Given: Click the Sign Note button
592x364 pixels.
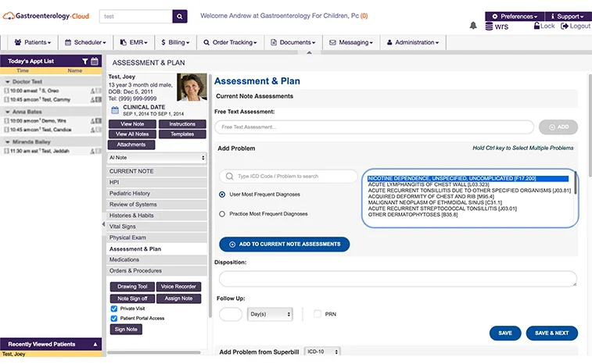Looking at the screenshot, I should click(x=126, y=330).
